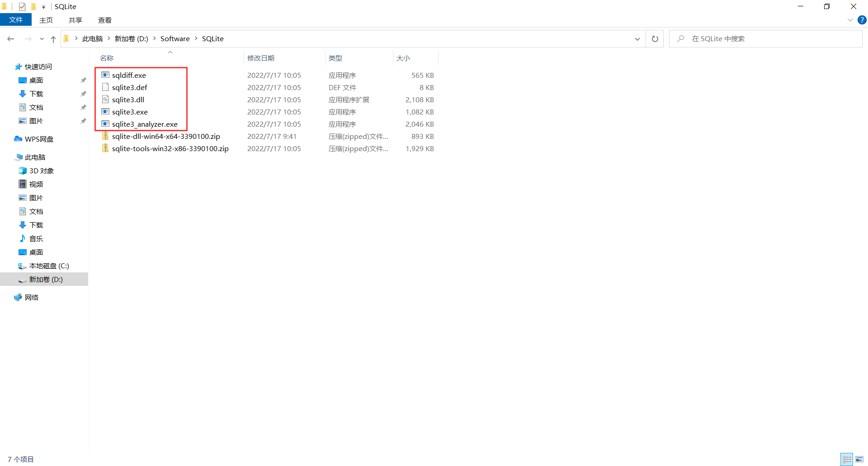The height and width of the screenshot is (466, 868).
Task: Click the Properties icon in title bar
Action: [x=22, y=6]
